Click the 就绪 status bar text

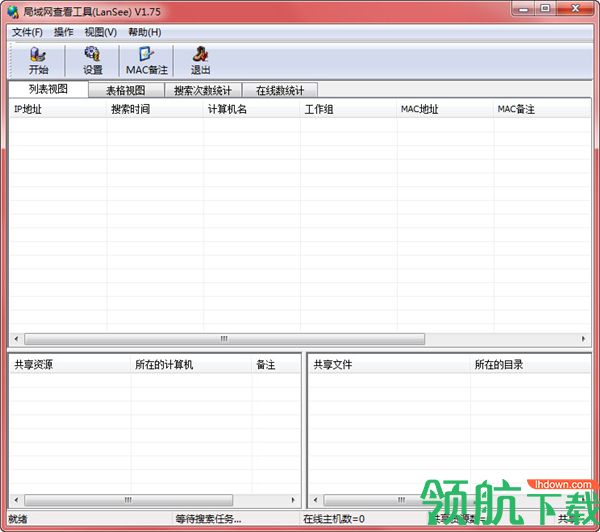click(x=18, y=519)
